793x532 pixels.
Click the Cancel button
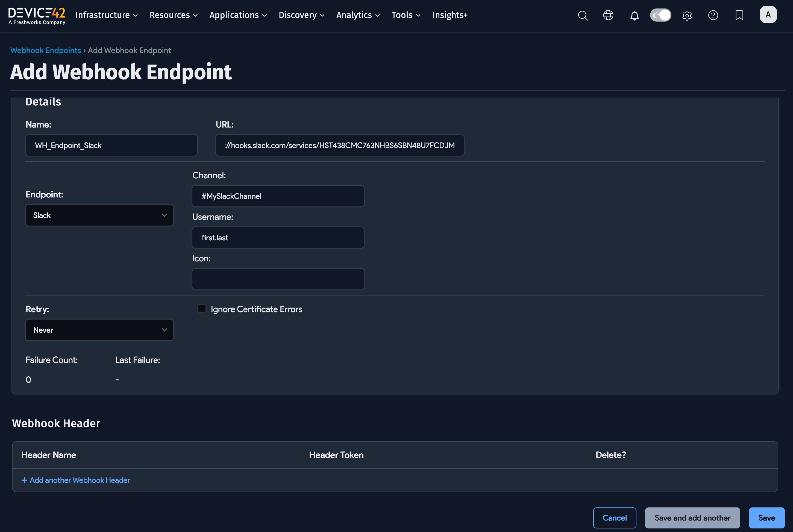(615, 518)
